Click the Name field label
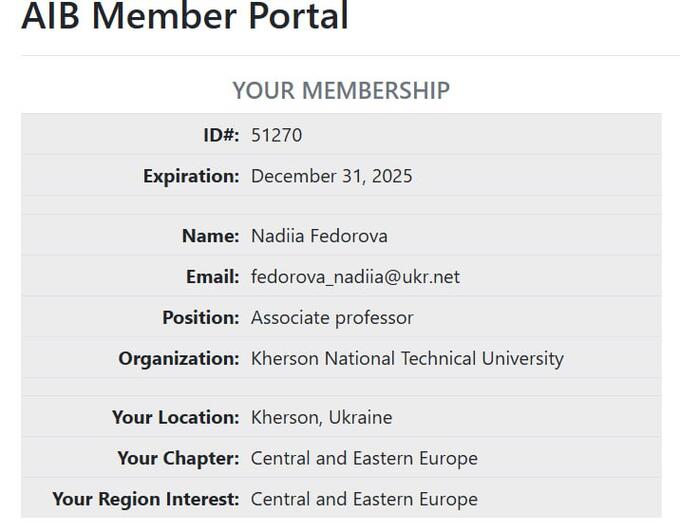This screenshot has width=680, height=532. 210,236
